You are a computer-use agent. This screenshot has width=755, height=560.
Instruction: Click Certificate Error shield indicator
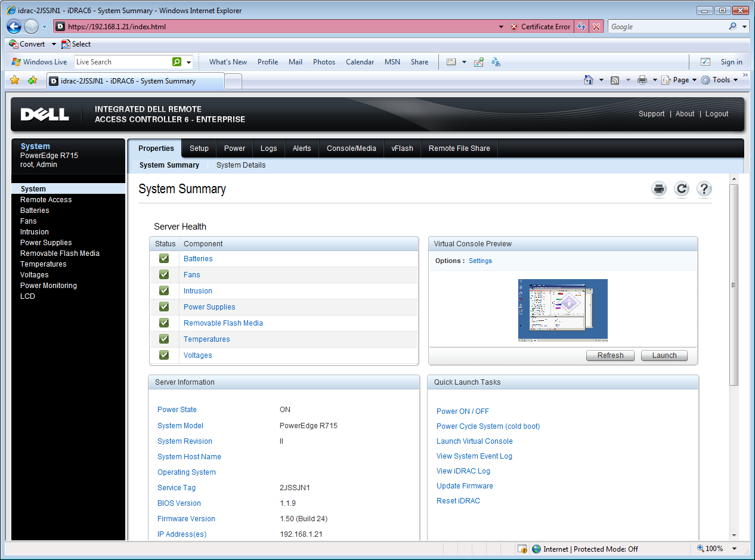point(540,27)
